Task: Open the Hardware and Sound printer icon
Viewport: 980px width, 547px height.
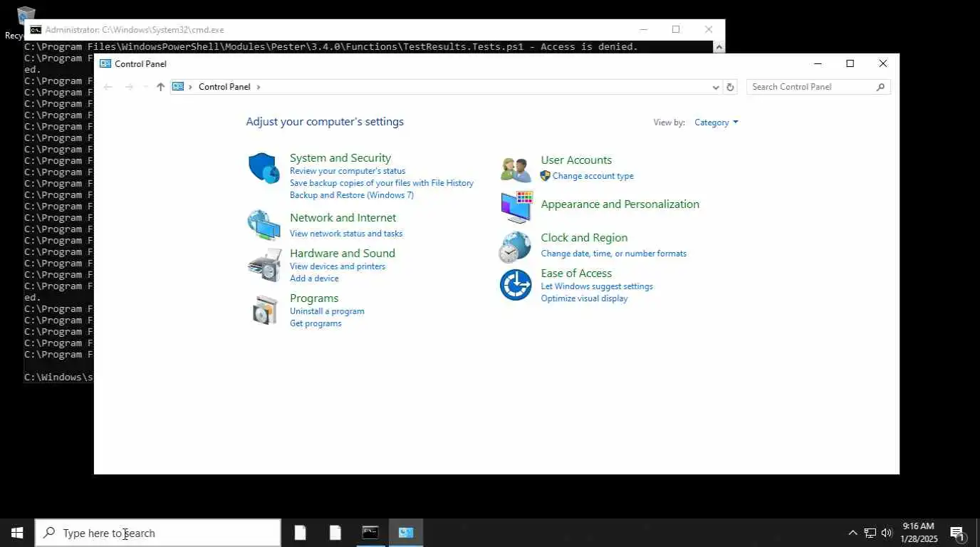Action: 264,266
